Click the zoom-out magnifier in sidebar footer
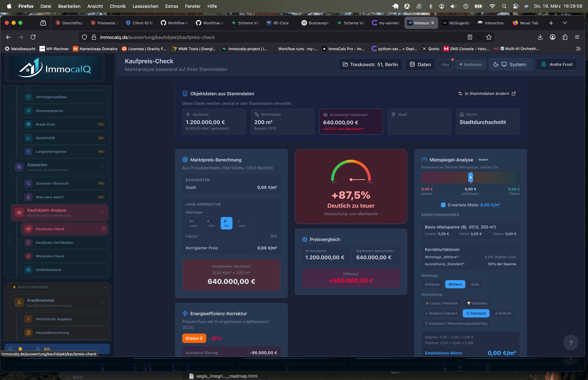 pyautogui.click(x=10, y=349)
